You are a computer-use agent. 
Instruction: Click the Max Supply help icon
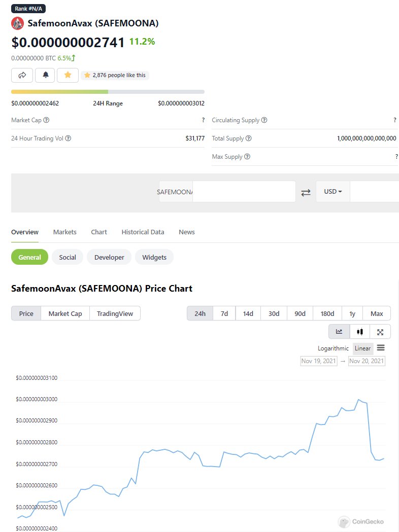pyautogui.click(x=247, y=157)
